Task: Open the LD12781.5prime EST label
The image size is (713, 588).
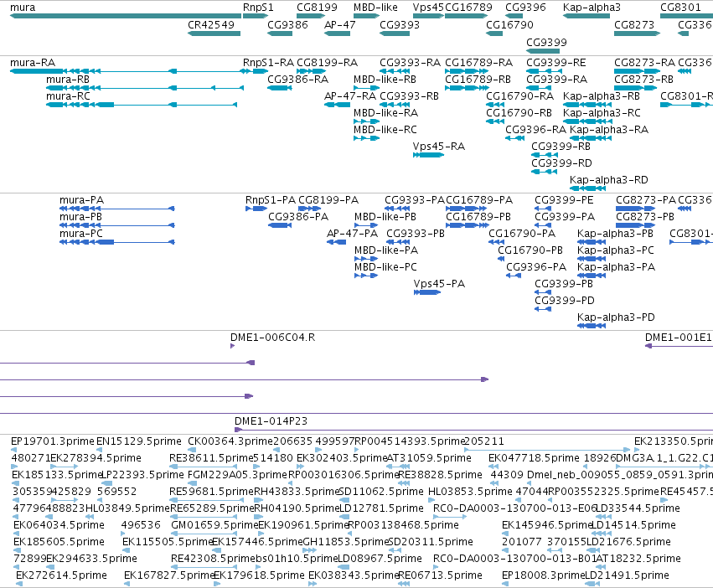Action: (x=382, y=508)
